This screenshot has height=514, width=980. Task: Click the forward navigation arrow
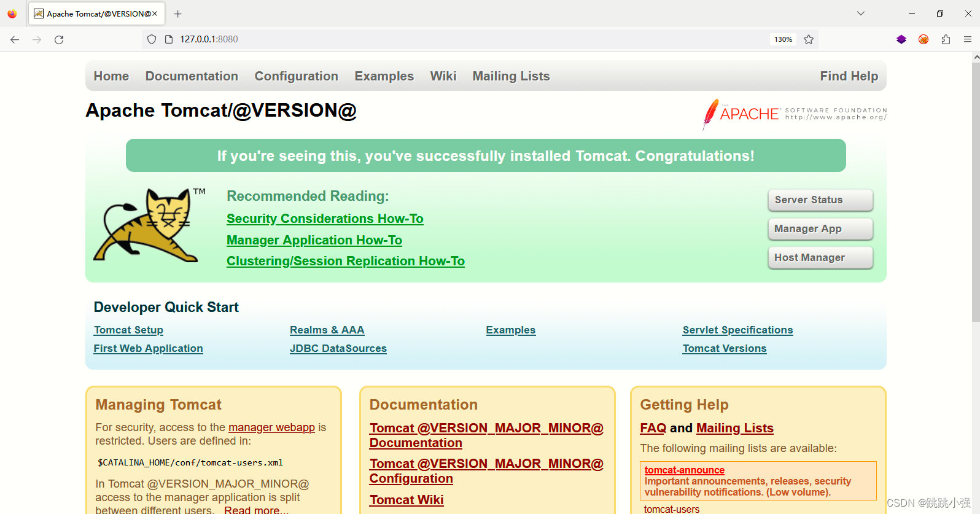tap(37, 39)
